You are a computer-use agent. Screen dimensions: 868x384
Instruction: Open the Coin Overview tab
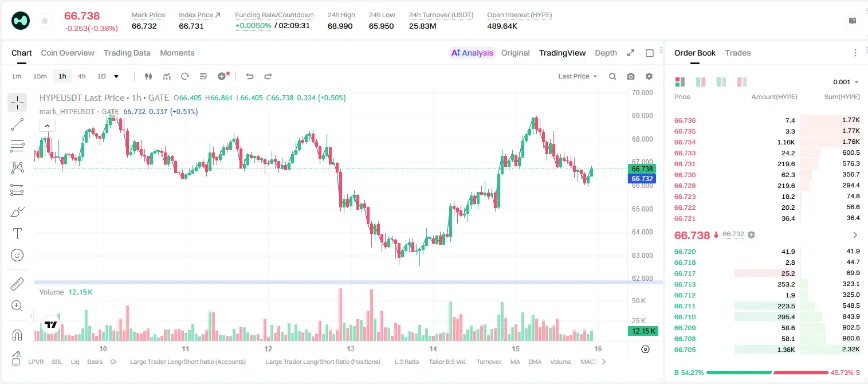(x=68, y=53)
